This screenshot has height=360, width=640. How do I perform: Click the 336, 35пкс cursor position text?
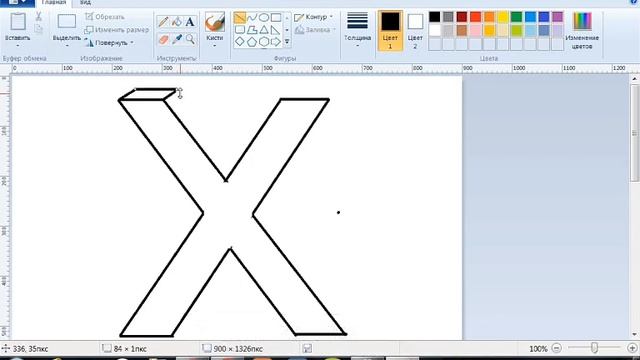[x=31, y=349]
